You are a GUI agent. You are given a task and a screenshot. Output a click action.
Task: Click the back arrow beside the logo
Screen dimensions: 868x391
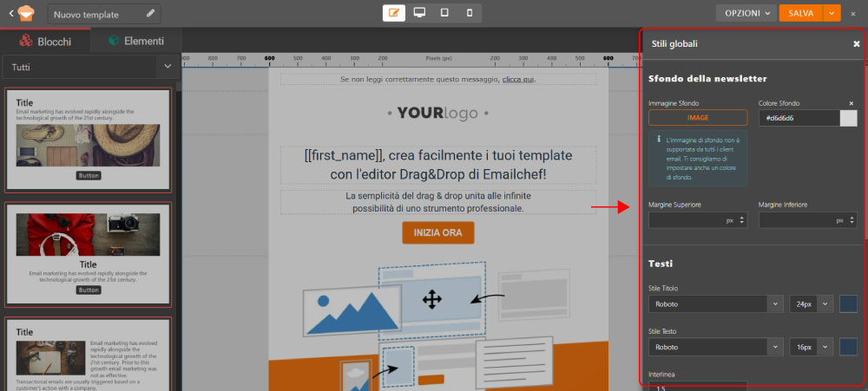11,13
